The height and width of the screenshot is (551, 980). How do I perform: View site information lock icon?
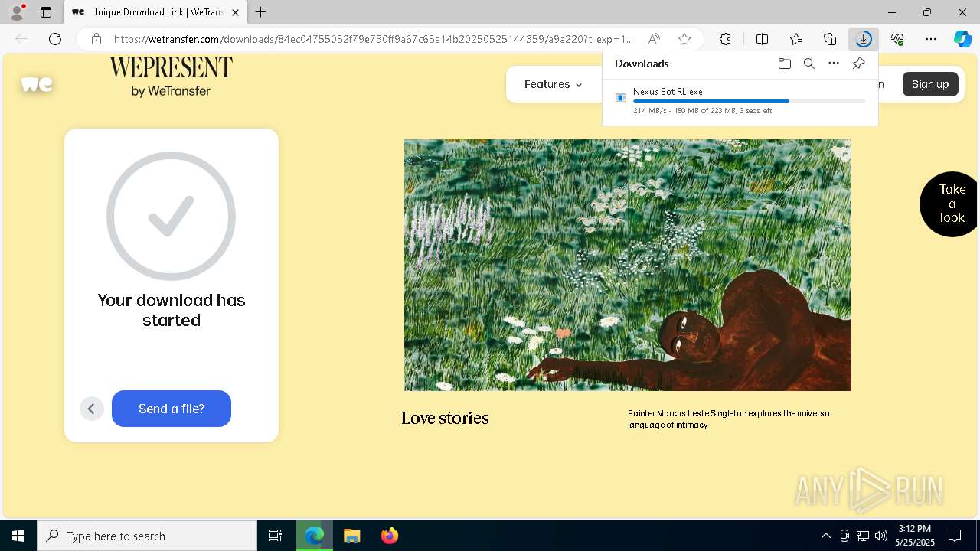tap(96, 39)
